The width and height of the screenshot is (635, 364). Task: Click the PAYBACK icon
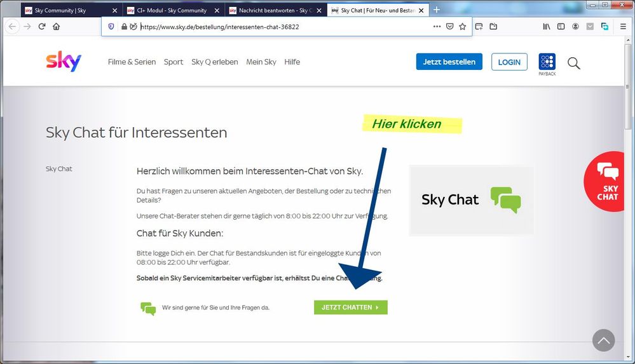coord(547,62)
